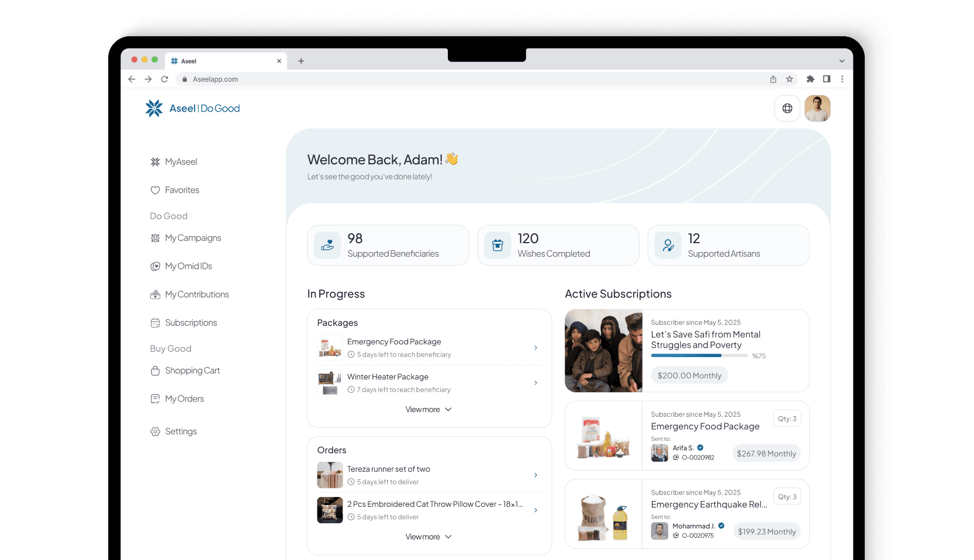
Task: Go to My Campaigns in sidebar
Action: [x=193, y=238]
